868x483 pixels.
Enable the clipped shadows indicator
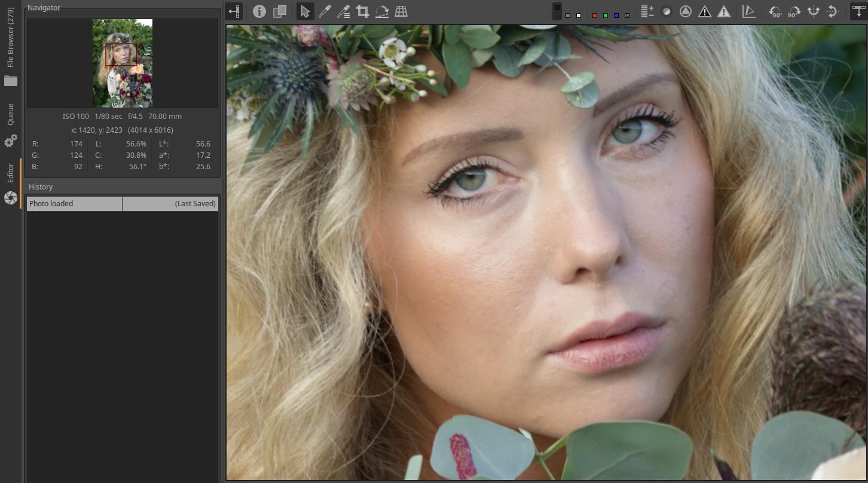click(705, 11)
